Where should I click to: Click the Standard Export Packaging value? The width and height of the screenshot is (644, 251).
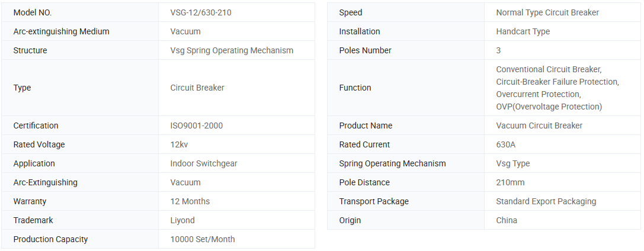(546, 201)
